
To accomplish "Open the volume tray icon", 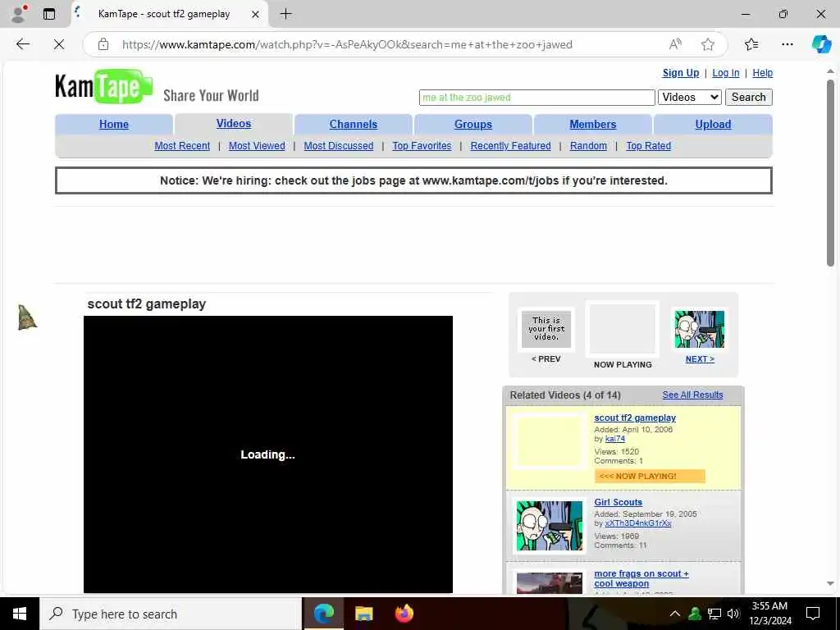I will 733,614.
